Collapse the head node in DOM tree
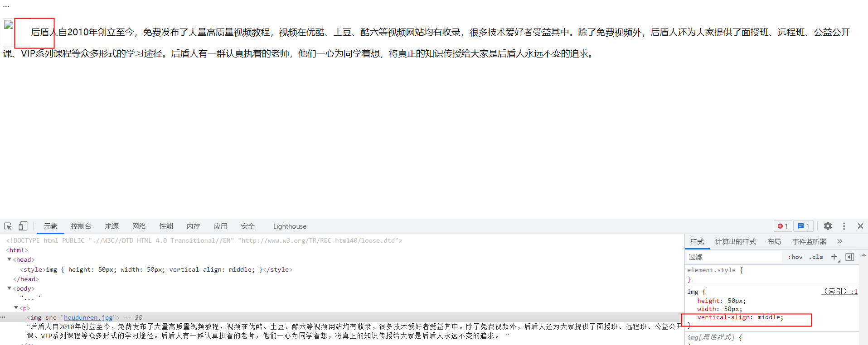The height and width of the screenshot is (345, 868). point(9,259)
